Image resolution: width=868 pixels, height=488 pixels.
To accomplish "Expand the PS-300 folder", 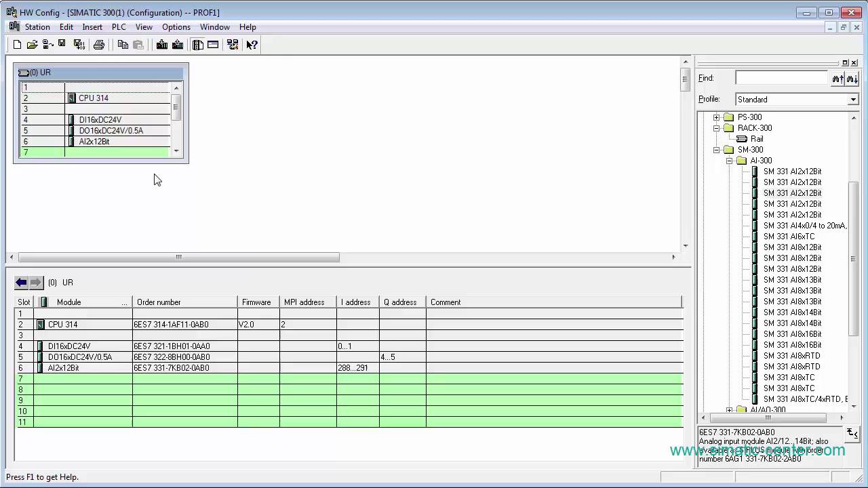I will click(716, 117).
